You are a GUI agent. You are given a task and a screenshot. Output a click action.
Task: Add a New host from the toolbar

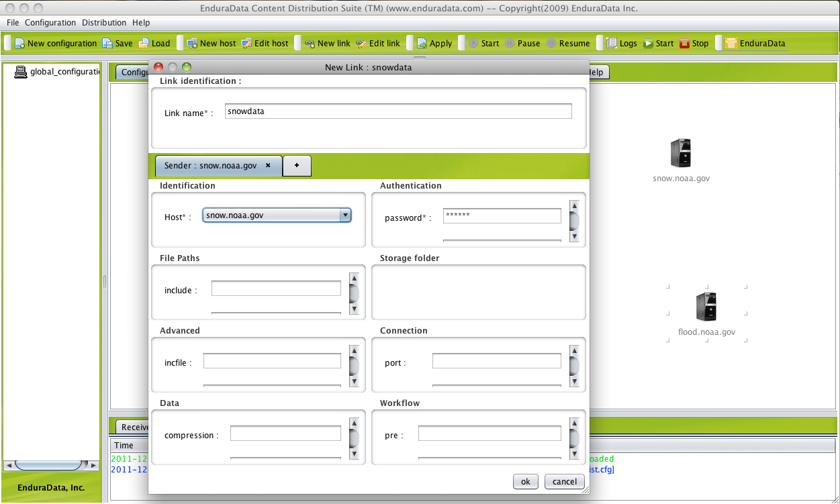click(212, 43)
